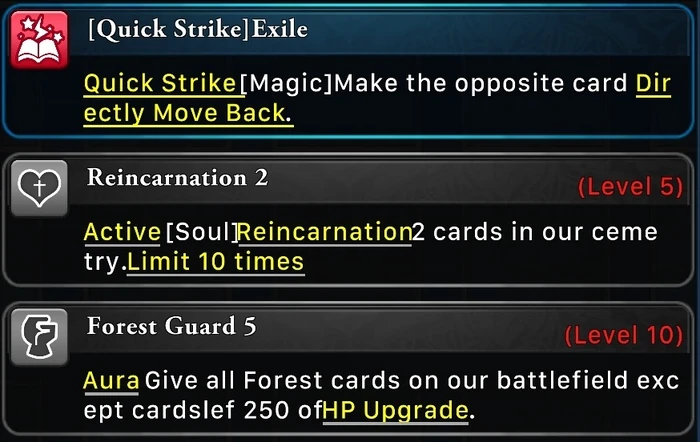Open the Limit 10 times keyword link
700x442 pixels.
tap(216, 262)
